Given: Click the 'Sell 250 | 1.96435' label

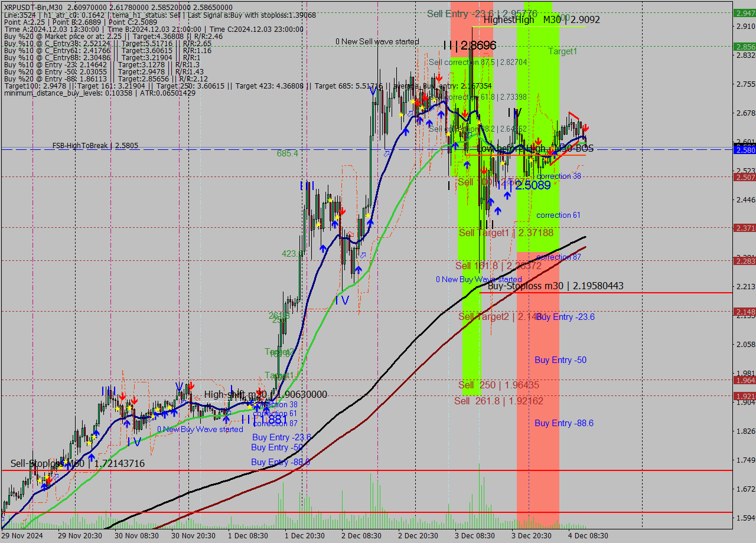Looking at the screenshot, I should pos(499,385).
